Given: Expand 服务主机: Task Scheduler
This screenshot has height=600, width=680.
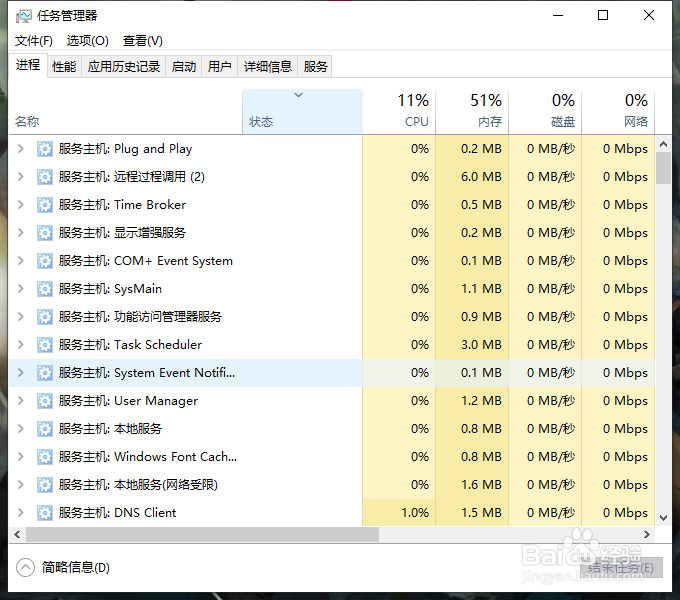Looking at the screenshot, I should click(x=20, y=345).
